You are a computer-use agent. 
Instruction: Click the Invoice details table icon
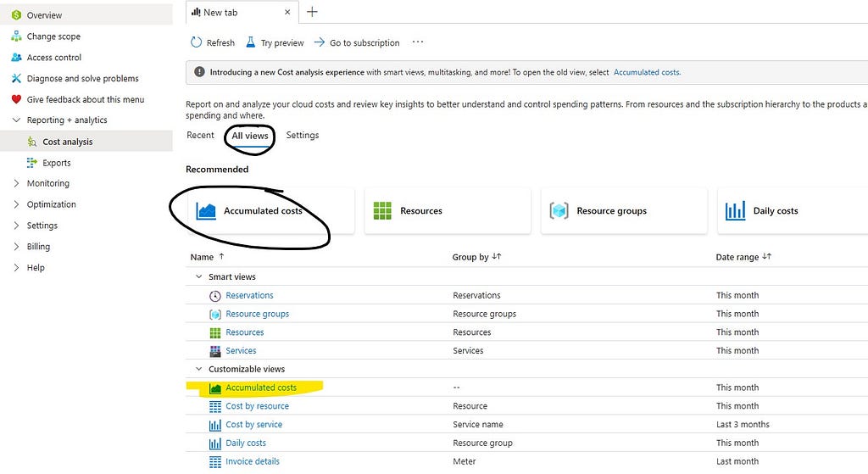215,462
